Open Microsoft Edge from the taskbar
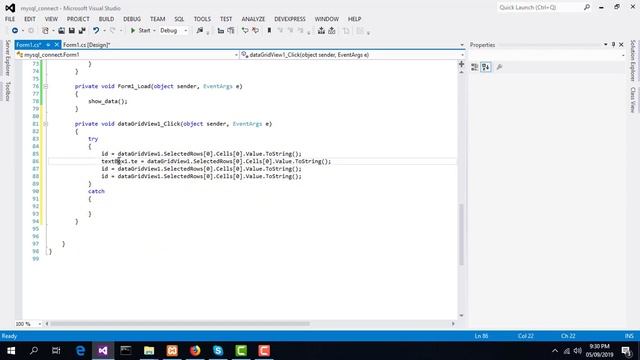640x360 pixels. pos(80,351)
